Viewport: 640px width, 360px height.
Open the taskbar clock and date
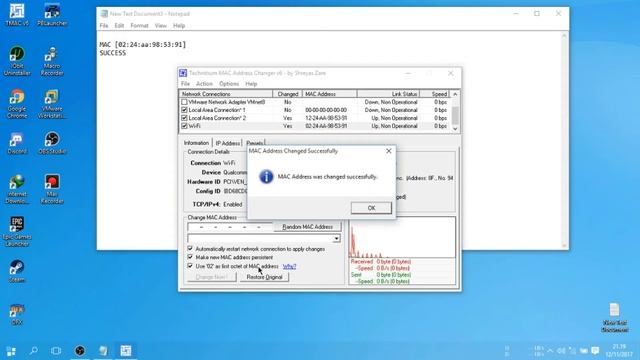tap(619, 351)
